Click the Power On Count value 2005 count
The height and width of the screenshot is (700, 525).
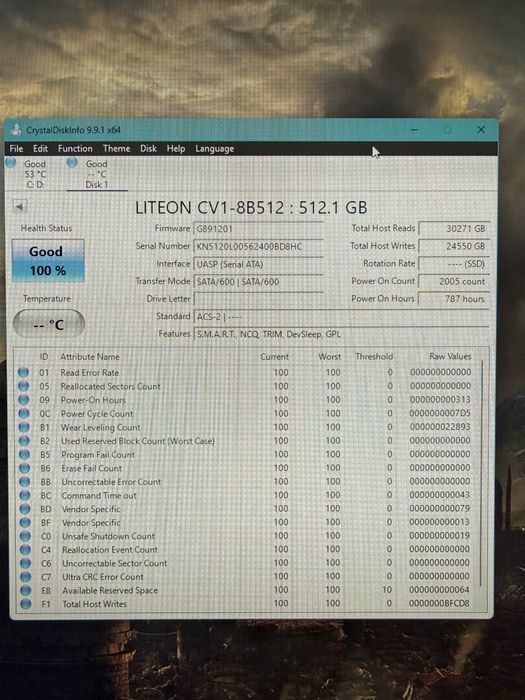(454, 281)
